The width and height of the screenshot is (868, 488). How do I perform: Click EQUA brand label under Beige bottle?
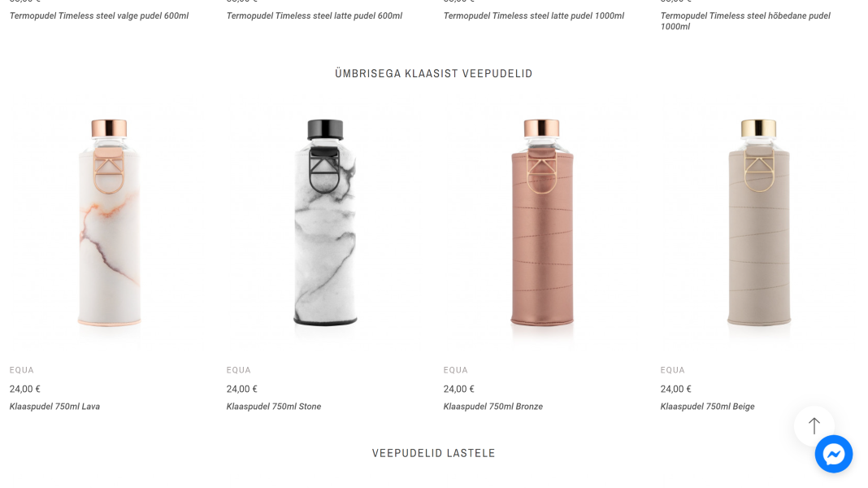tap(673, 370)
